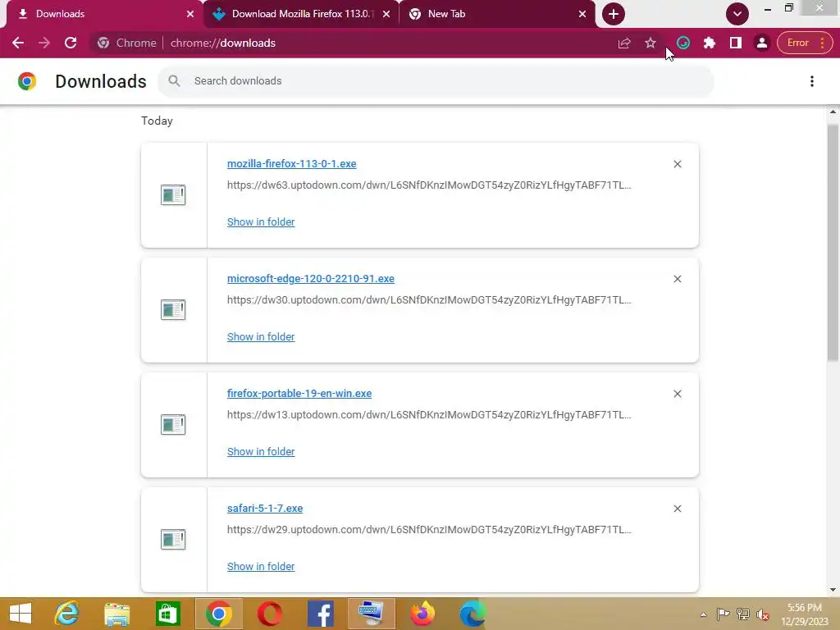Click the Chrome logo beside Downloads title
840x630 pixels.
coord(27,81)
